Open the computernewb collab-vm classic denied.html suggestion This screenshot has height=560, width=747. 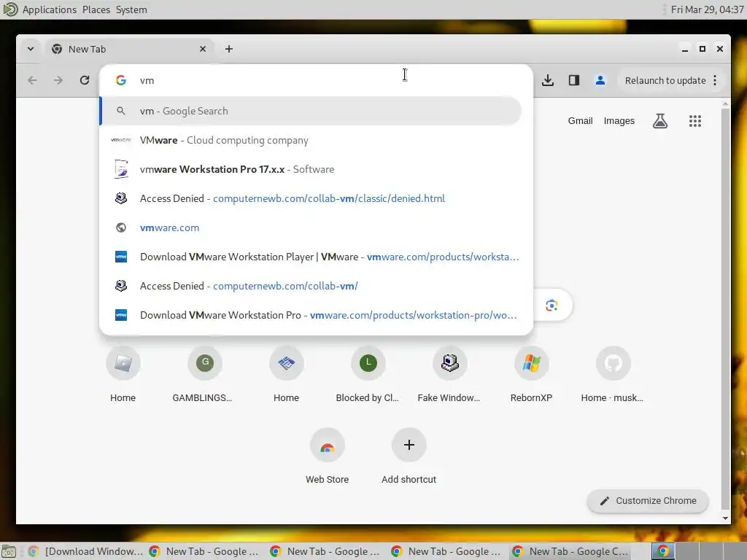coord(311,198)
